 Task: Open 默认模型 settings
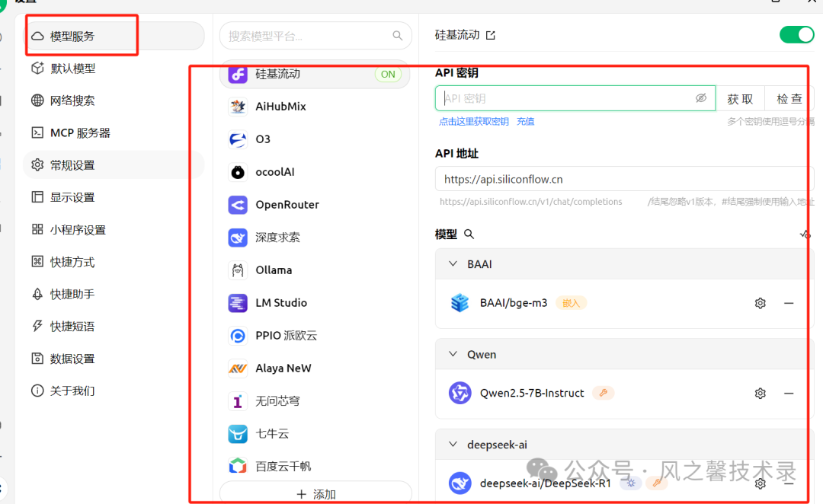(114, 69)
